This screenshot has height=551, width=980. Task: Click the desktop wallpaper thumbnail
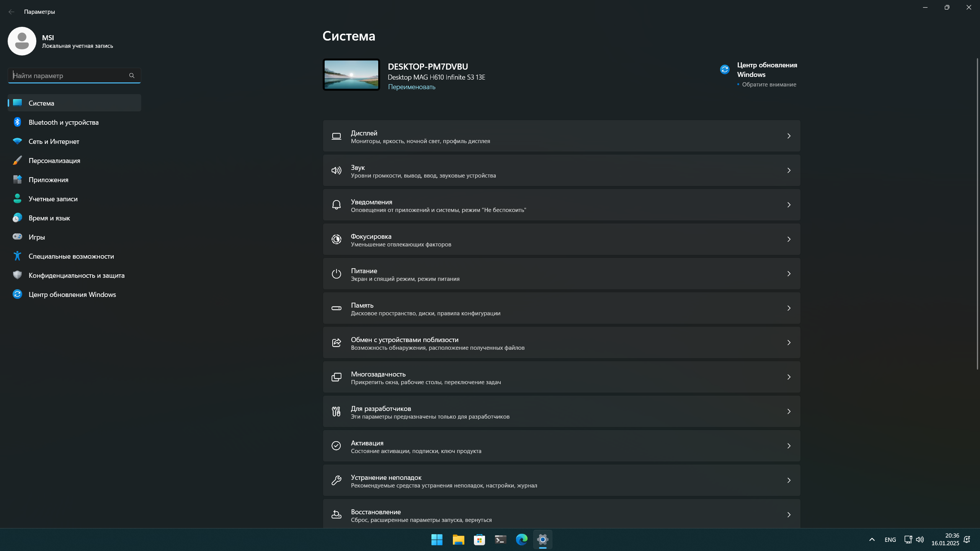[351, 75]
